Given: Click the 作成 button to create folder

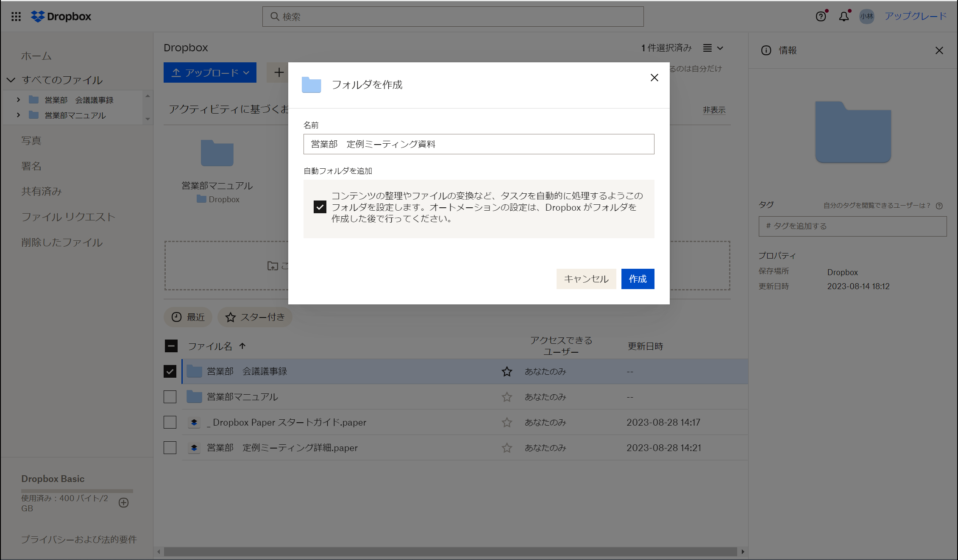Looking at the screenshot, I should (x=638, y=279).
